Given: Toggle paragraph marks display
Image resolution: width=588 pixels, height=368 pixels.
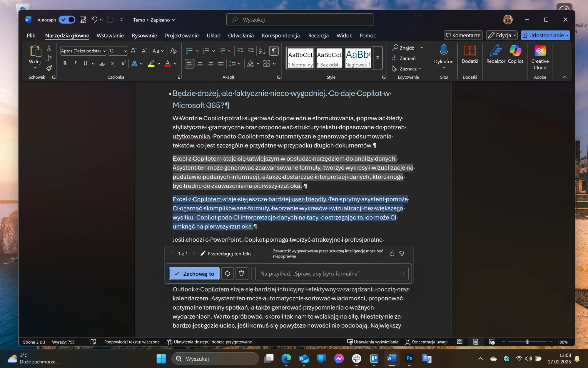Looking at the screenshot, I should pos(274,51).
